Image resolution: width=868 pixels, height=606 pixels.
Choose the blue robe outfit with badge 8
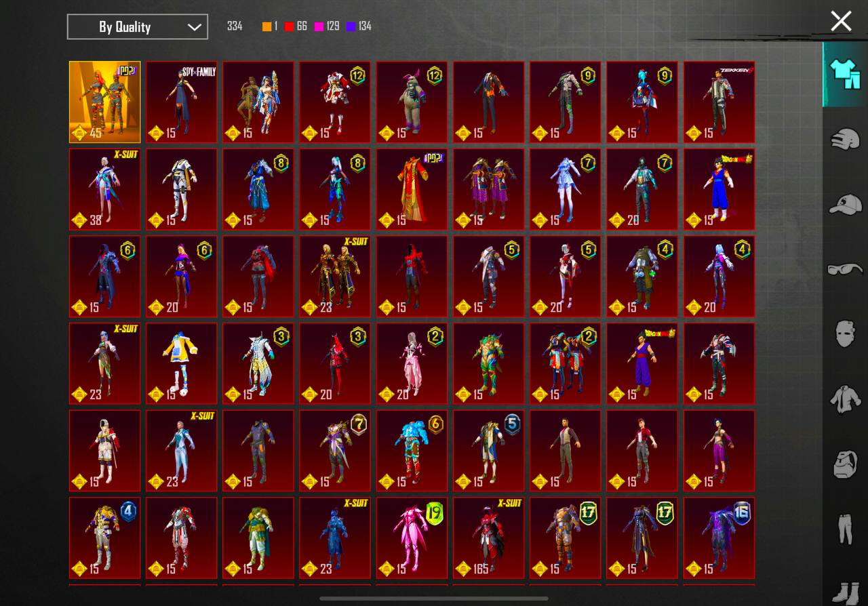pyautogui.click(x=258, y=189)
